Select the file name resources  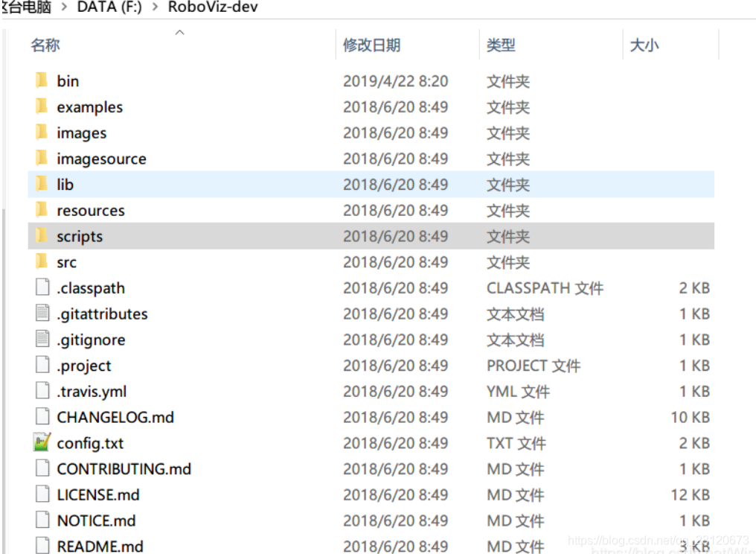[91, 211]
